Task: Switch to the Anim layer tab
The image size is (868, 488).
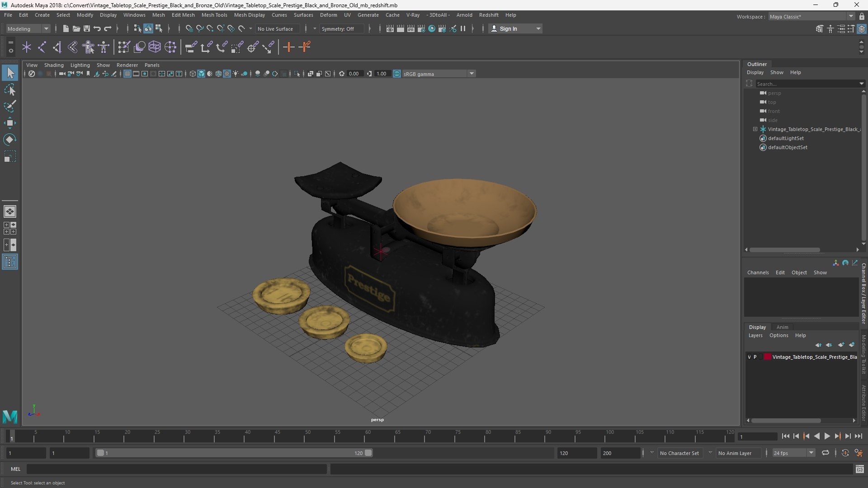Action: (x=782, y=327)
